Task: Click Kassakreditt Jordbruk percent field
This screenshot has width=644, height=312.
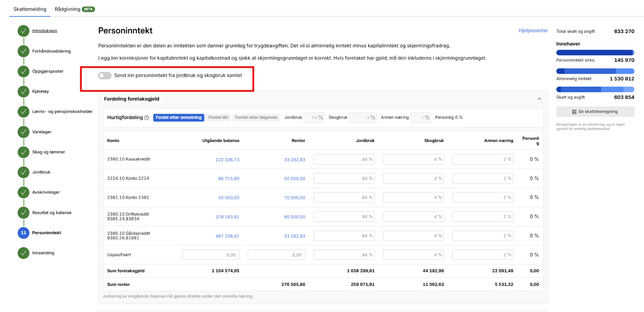Action: point(344,159)
